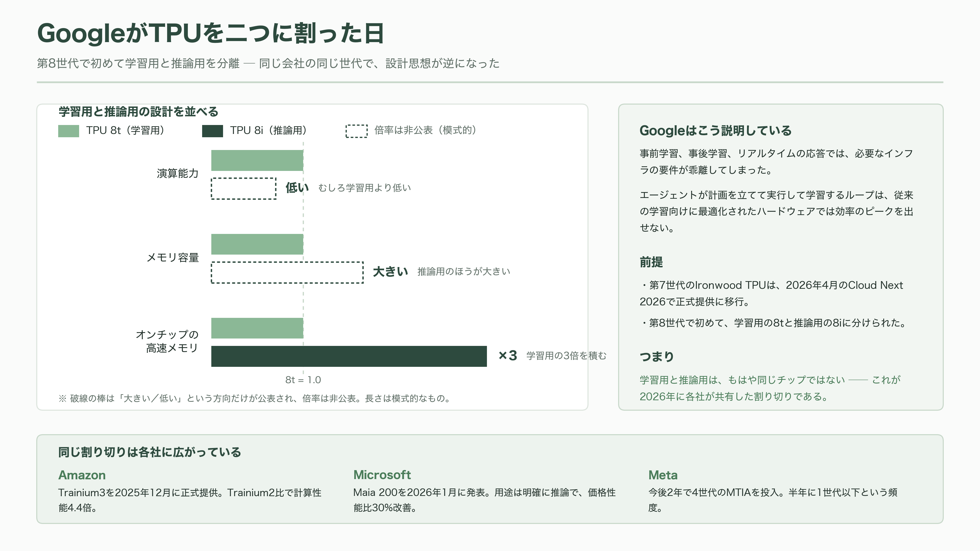Click the paragraph starting '事前学習、事後学習'
Image resolution: width=980 pixels, height=551 pixels.
pyautogui.click(x=776, y=162)
